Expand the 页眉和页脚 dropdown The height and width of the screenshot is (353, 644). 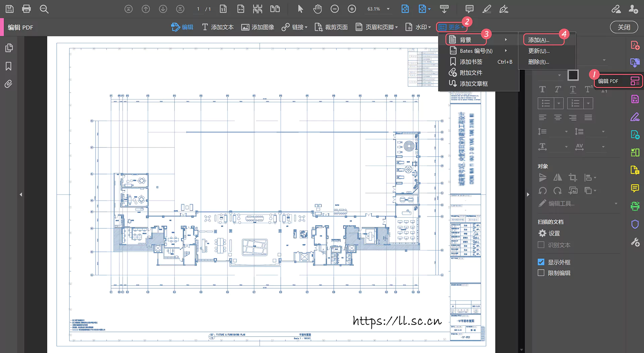pyautogui.click(x=377, y=27)
